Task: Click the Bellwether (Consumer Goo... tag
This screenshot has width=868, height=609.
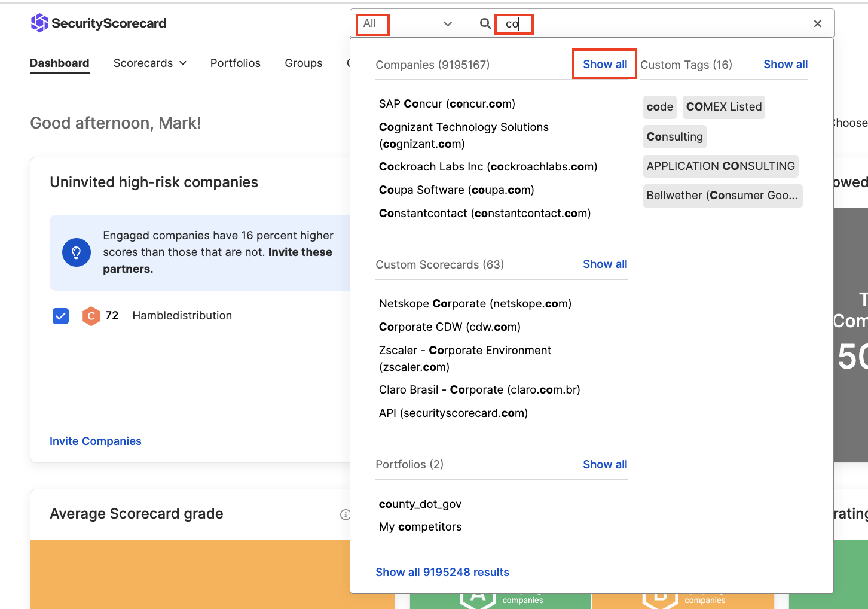Action: tap(723, 196)
